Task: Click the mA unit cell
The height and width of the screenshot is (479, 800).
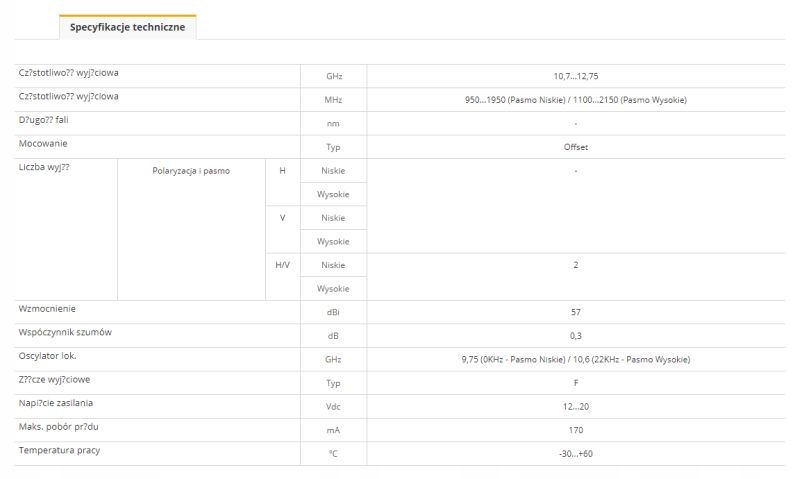Action: [x=333, y=430]
